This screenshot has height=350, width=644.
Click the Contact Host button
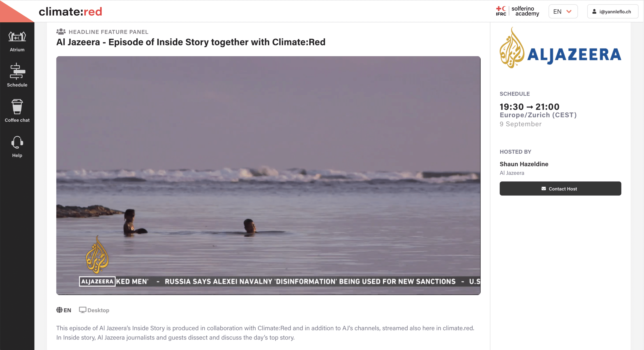(560, 189)
